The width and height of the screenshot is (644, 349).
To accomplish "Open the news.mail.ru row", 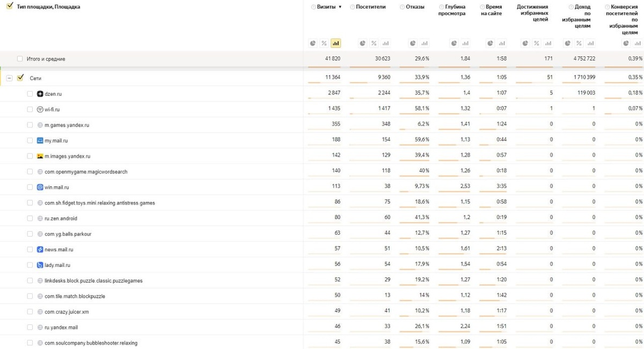I will click(59, 250).
